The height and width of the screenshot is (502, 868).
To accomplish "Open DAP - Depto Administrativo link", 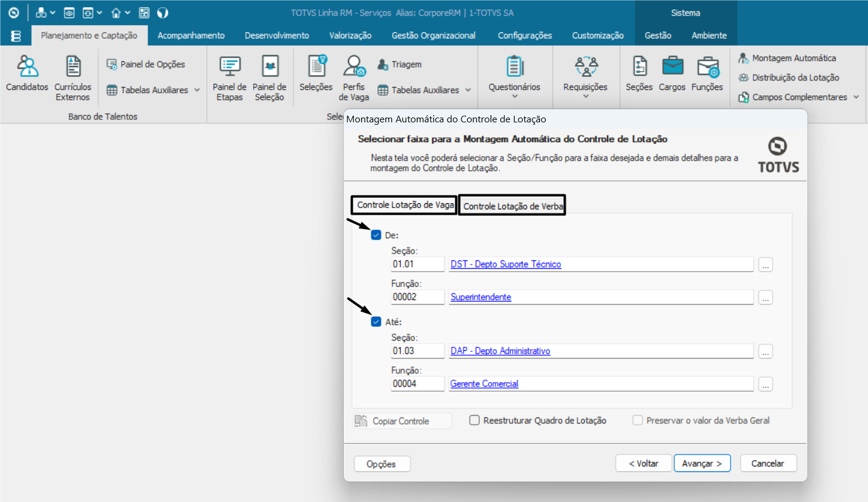I will click(500, 351).
